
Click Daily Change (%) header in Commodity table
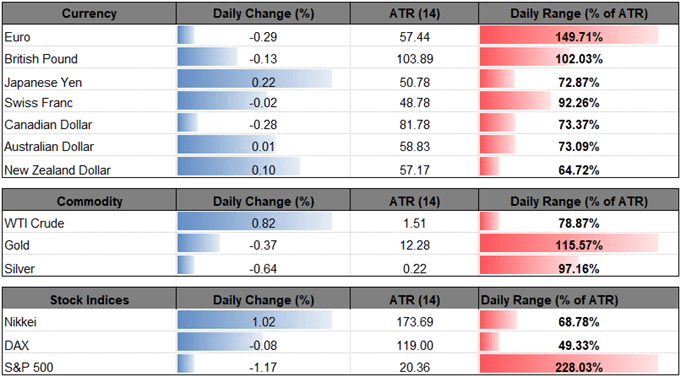tap(263, 201)
